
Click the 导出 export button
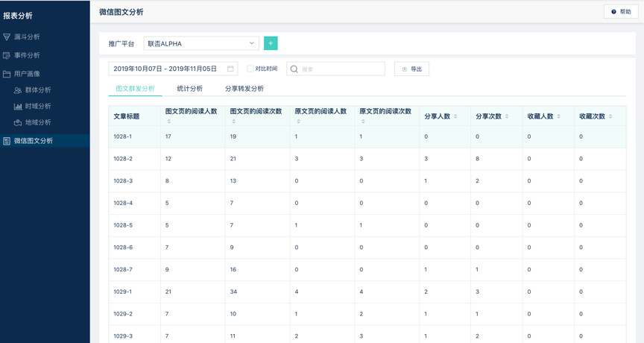tap(411, 69)
